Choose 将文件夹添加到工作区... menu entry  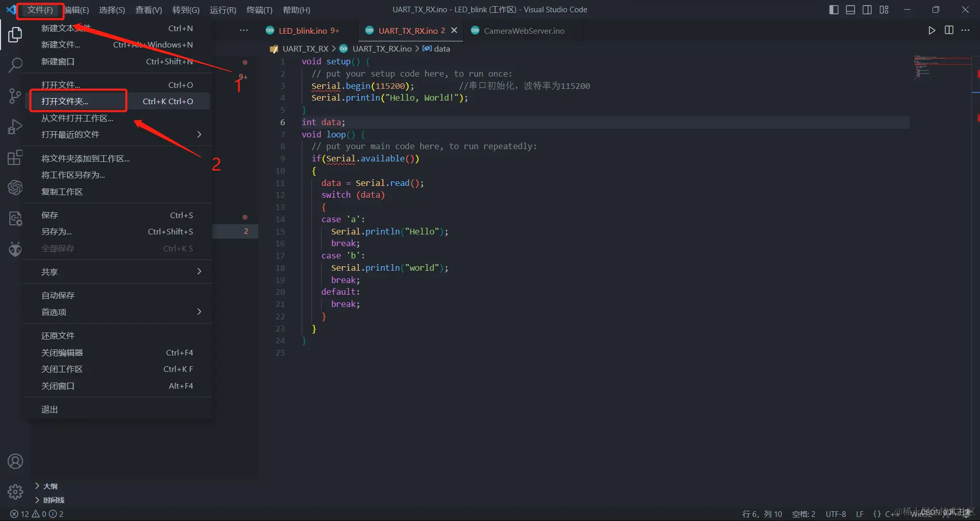pos(117,158)
